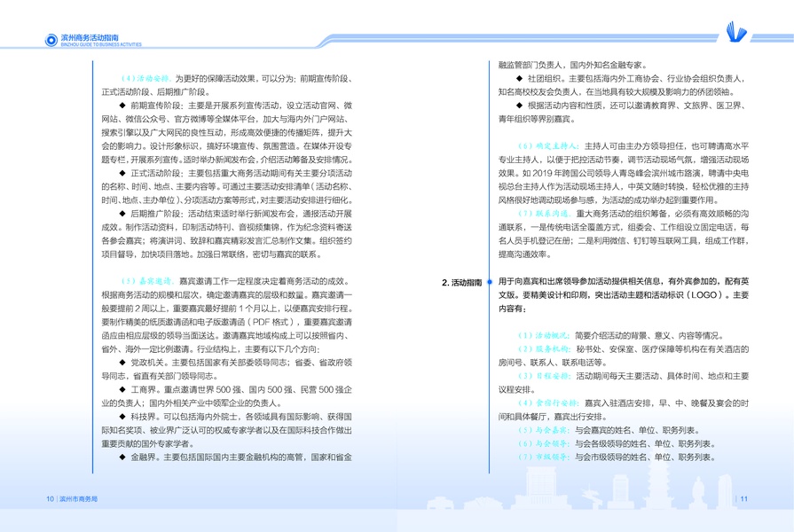The width and height of the screenshot is (794, 532).
Task: Click the subtitle "BINZHOU GUIDE TO BUSINESS ACTIVITIES"
Action: click(101, 44)
